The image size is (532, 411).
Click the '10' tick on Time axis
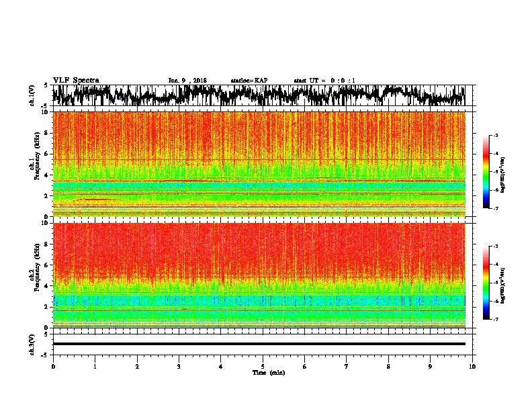pos(472,367)
